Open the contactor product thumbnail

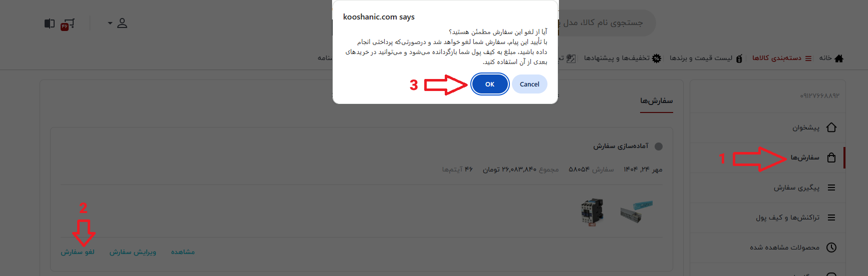coord(592,212)
